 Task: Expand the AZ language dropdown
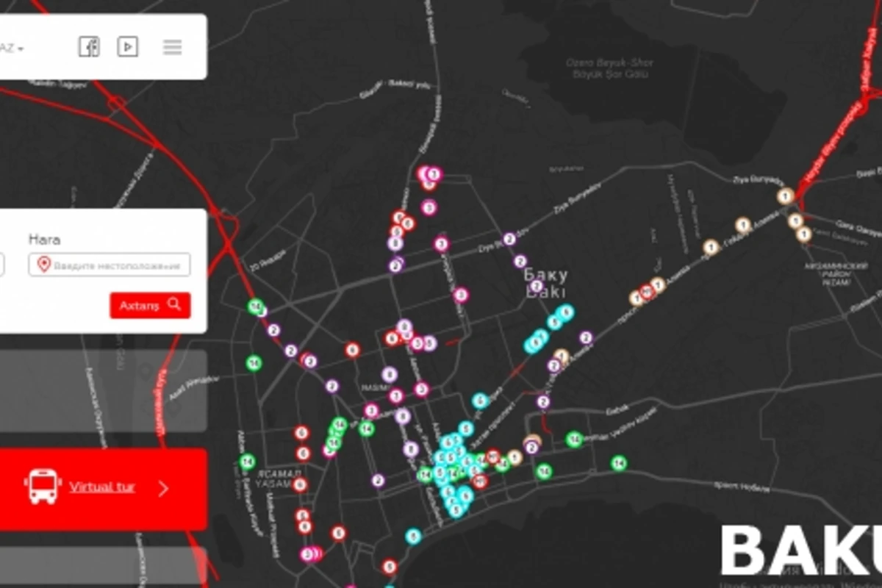click(x=12, y=49)
